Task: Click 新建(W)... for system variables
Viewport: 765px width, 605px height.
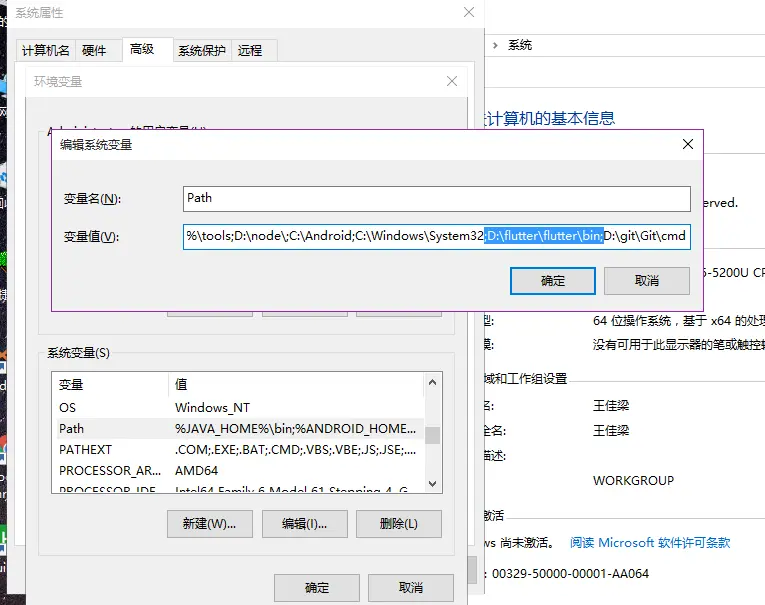Action: (210, 524)
